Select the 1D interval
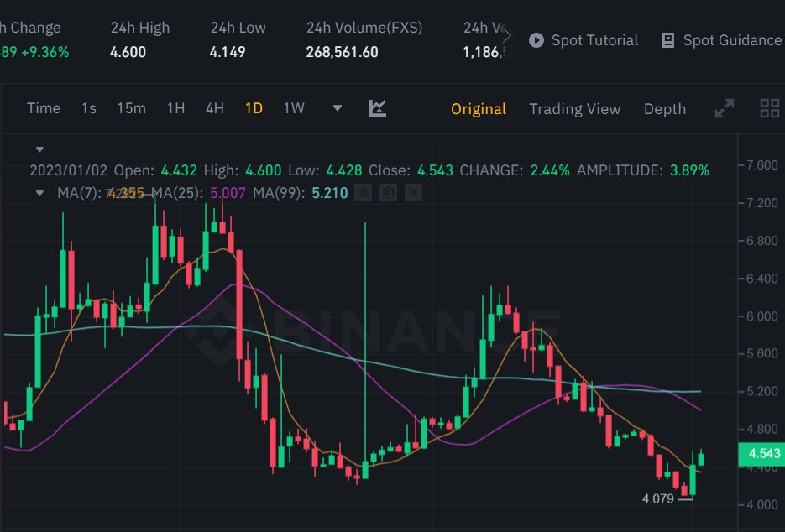This screenshot has height=532, width=785. [x=254, y=108]
